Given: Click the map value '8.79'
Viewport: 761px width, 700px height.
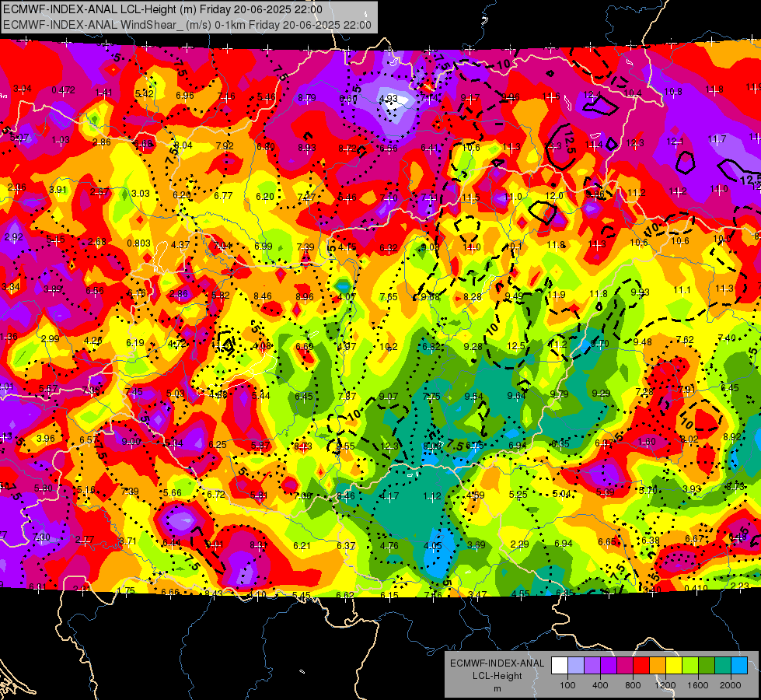Looking at the screenshot, I should [307, 98].
